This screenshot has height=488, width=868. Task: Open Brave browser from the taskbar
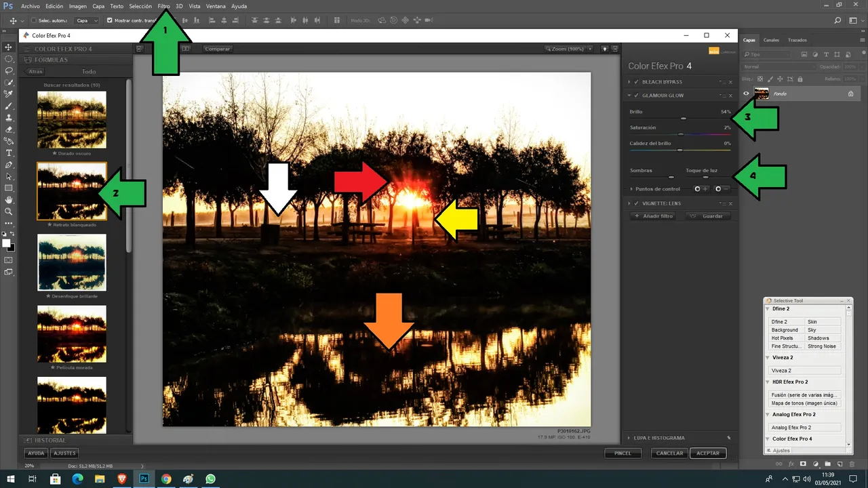121,479
